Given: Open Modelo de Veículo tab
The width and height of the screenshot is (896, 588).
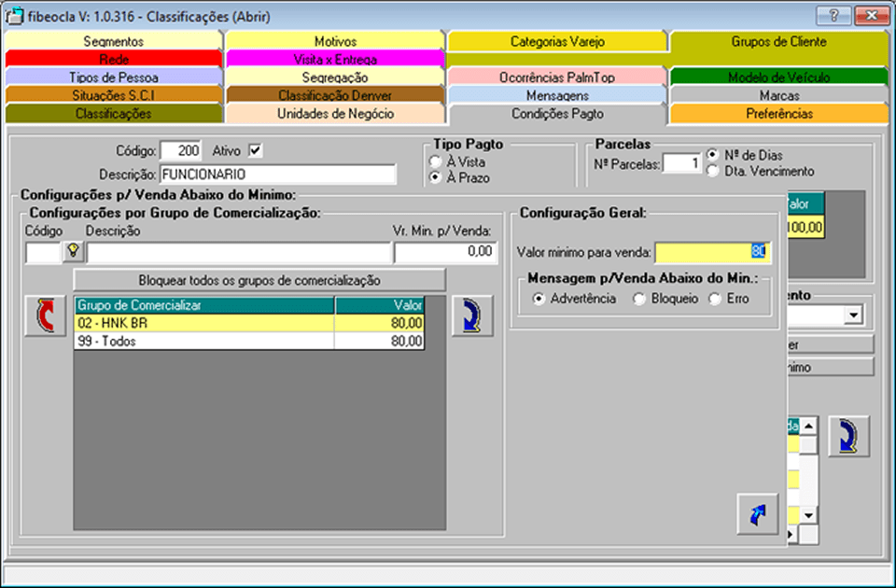Looking at the screenshot, I should [x=778, y=77].
